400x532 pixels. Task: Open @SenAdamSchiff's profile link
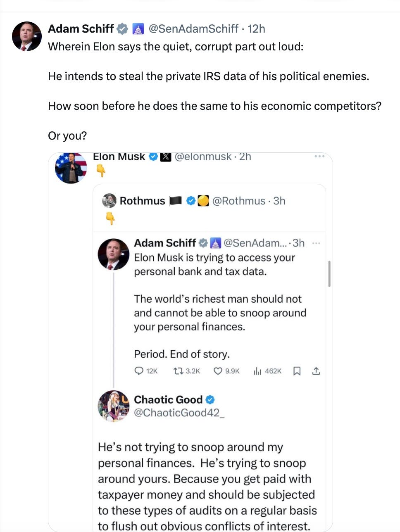[193, 29]
